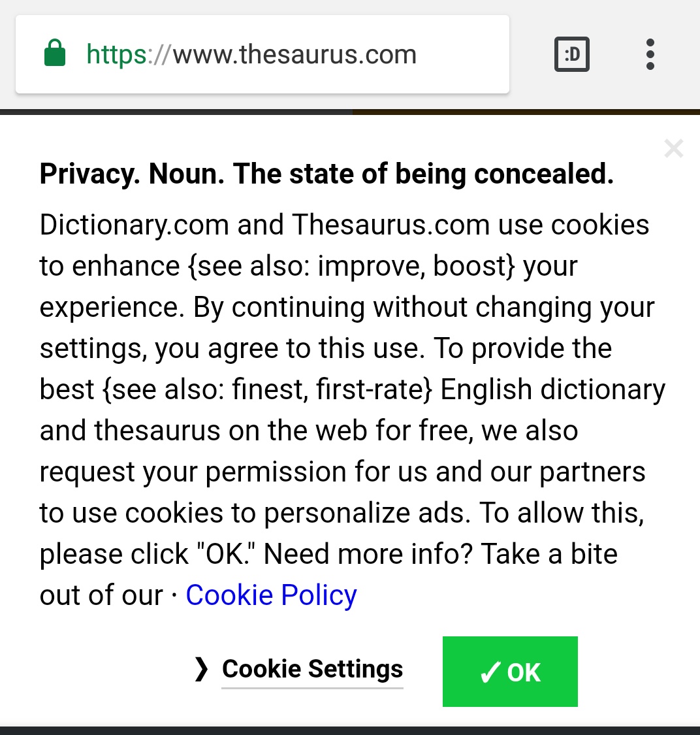This screenshot has height=735, width=700.
Task: Click the '{see also: improve, boost}' text
Action: point(351,267)
